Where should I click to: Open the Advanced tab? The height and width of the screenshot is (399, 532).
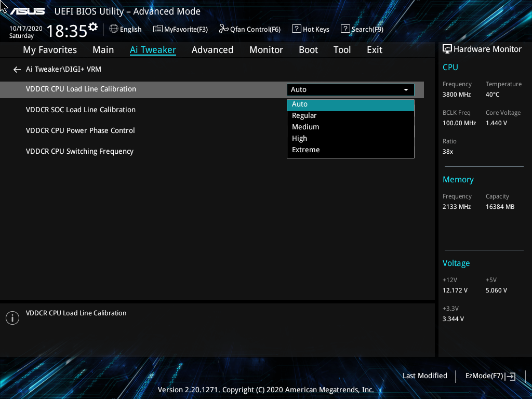pos(212,50)
